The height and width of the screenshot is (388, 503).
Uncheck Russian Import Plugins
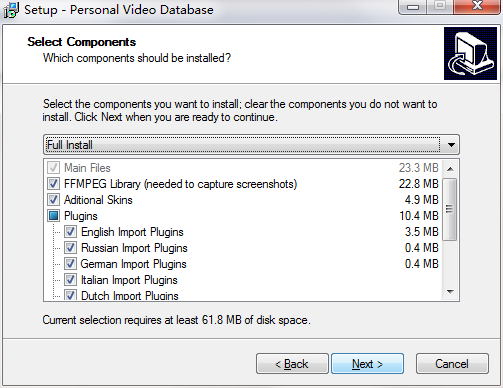(70, 248)
